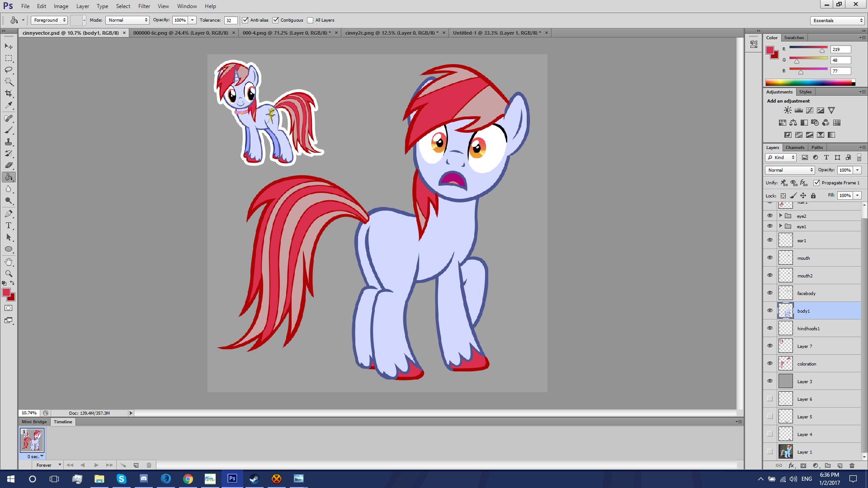Select the Zoom tool
This screenshot has width=868, height=488.
[9, 273]
